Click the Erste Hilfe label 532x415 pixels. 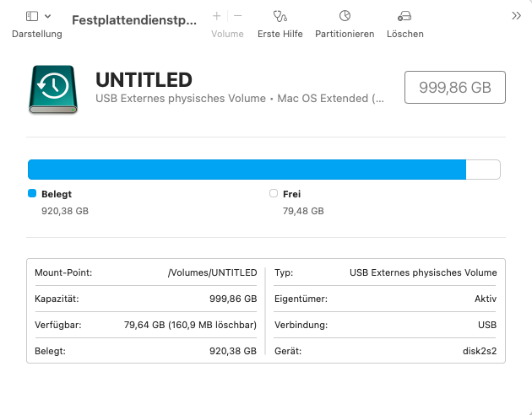[x=280, y=34]
